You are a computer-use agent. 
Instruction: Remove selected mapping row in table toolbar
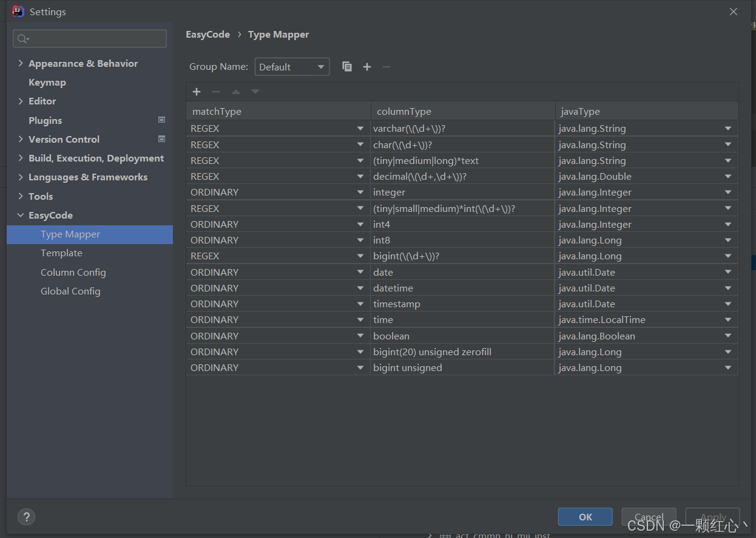pyautogui.click(x=216, y=92)
